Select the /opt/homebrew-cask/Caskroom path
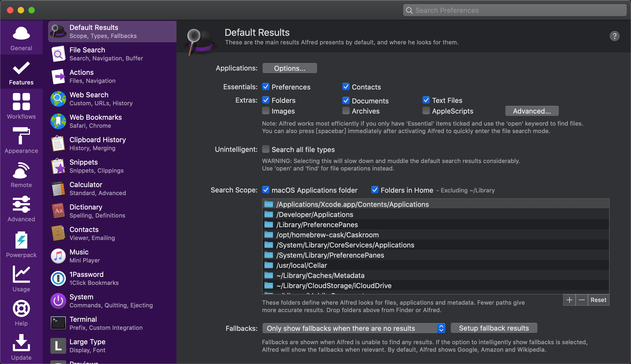 (x=436, y=235)
